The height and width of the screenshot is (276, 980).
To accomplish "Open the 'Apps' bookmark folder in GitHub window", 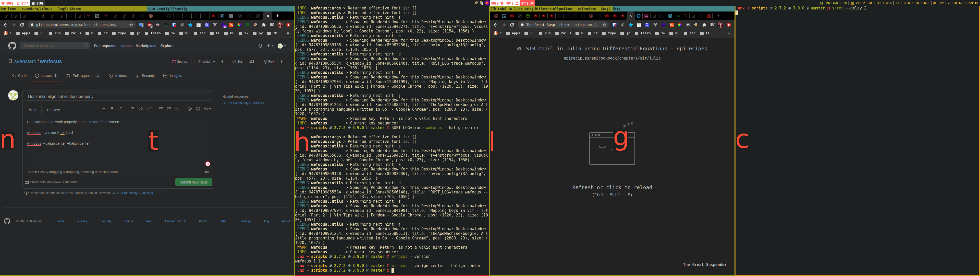I will pos(23,33).
